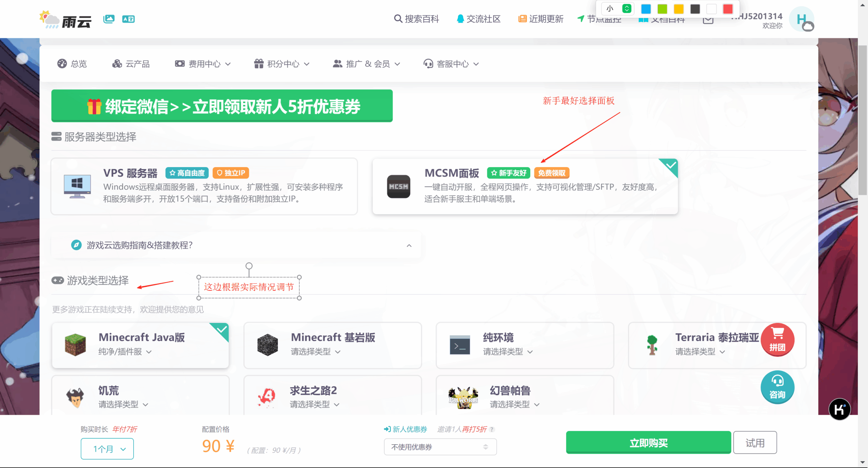Open 请选择类型 dropdown under Minecraft 基岩版
Viewport: 868px width, 468px height.
316,352
